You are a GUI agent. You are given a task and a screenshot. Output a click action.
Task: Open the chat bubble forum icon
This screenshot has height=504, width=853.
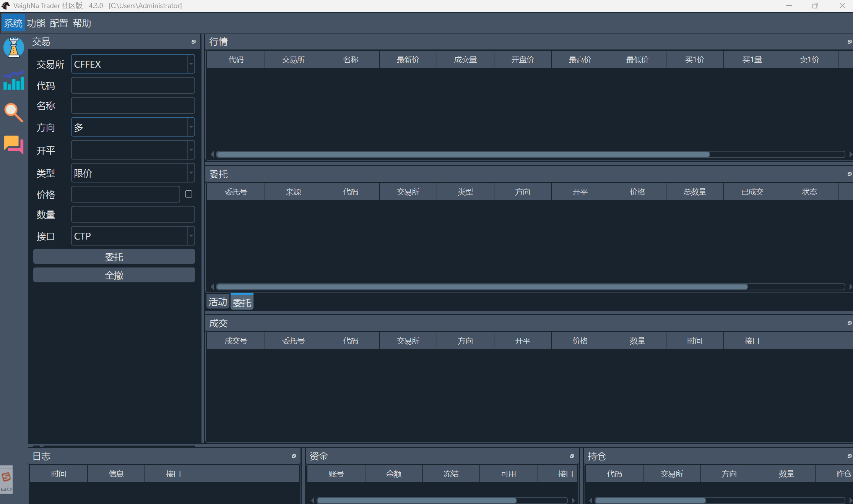14,144
